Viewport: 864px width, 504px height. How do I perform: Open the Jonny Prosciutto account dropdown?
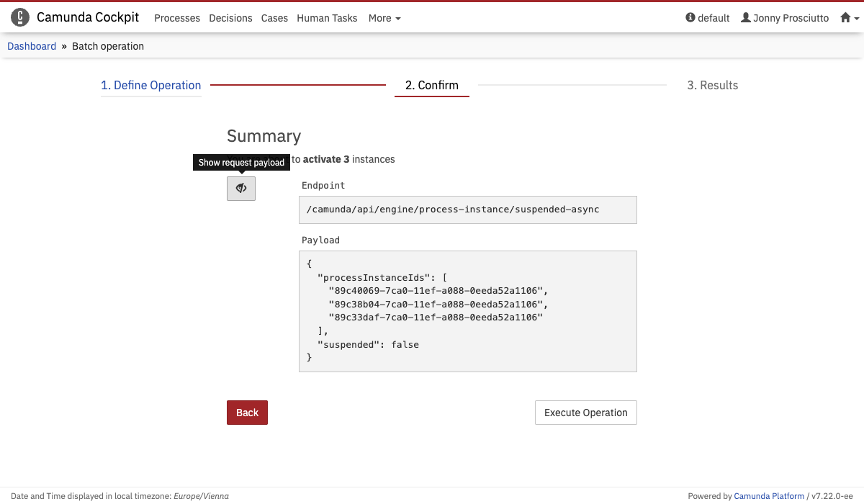(785, 17)
